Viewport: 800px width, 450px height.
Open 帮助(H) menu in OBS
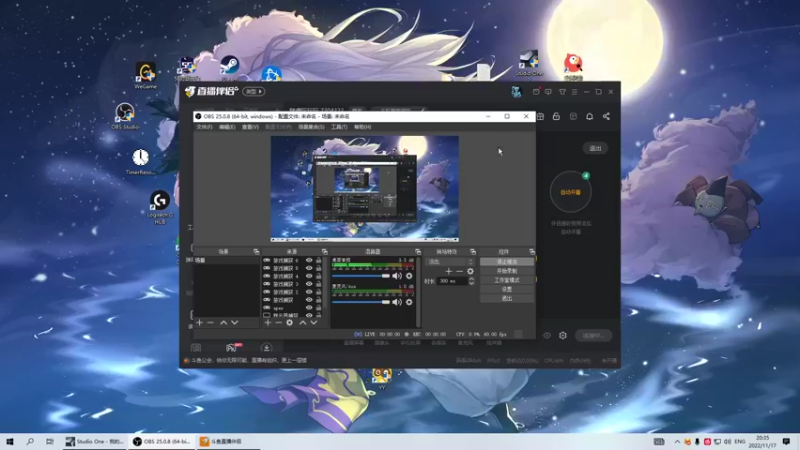(363, 127)
